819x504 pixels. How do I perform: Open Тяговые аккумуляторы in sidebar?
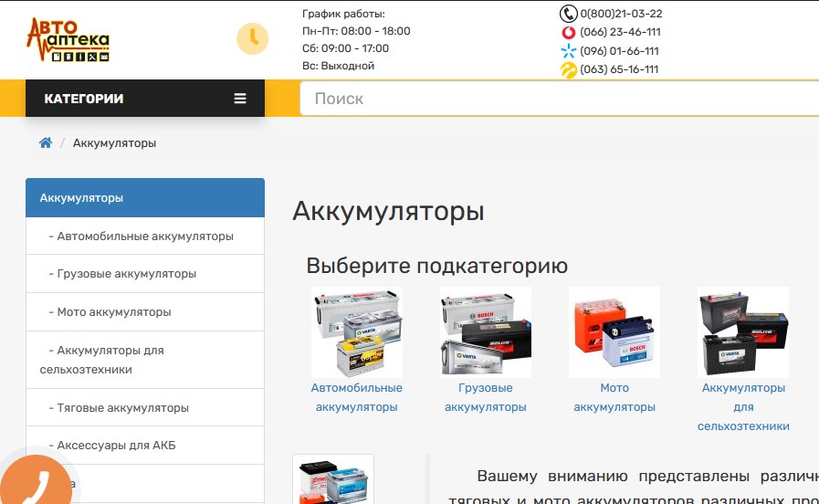(145, 407)
